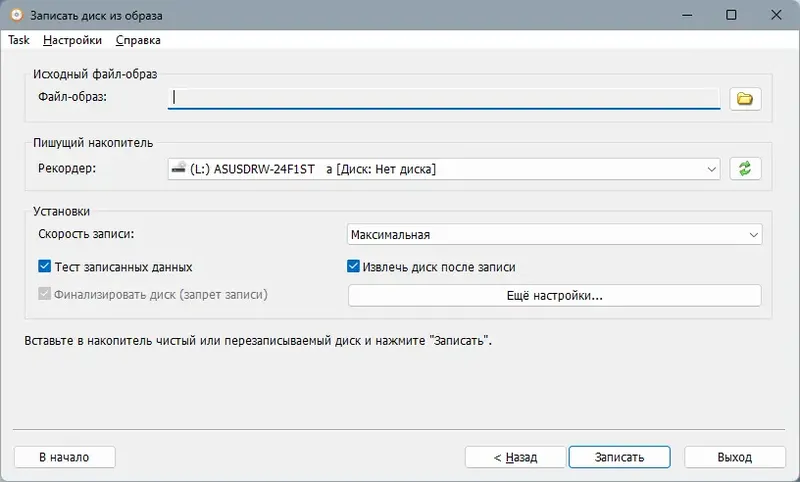Viewport: 800px width, 482px height.
Task: Click the 'Финализировать диск' checkbox
Action: coord(44,295)
